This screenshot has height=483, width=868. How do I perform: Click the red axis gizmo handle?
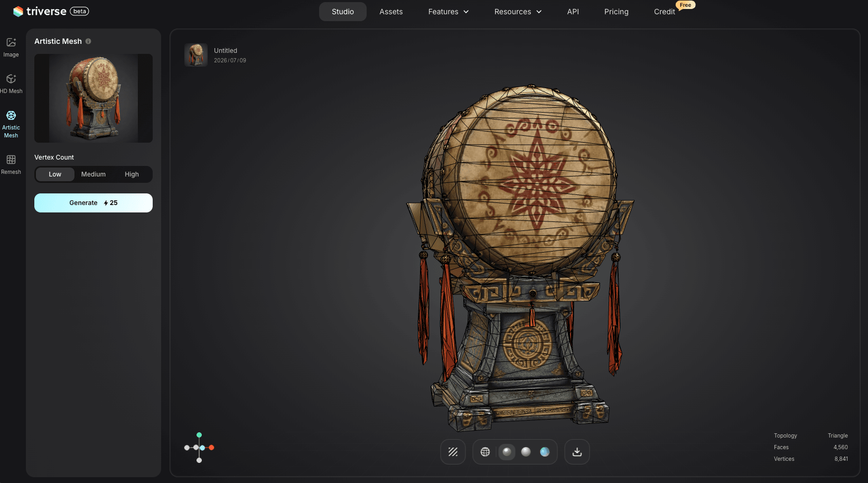point(211,448)
